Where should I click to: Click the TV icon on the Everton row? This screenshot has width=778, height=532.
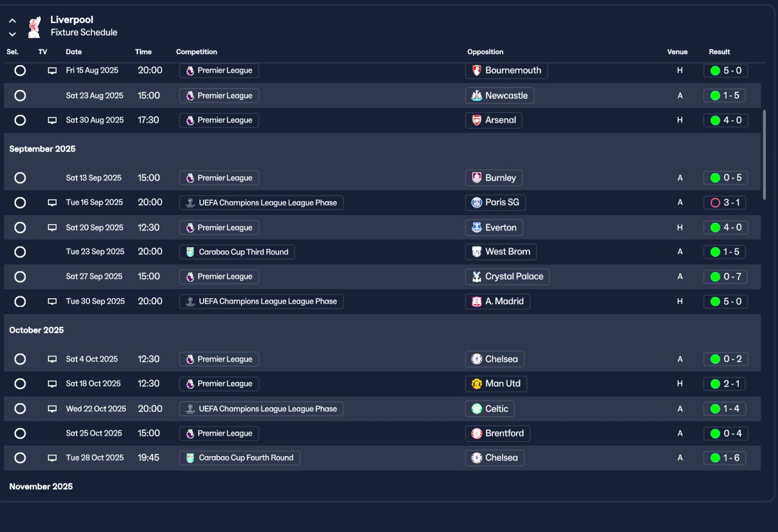pos(52,228)
